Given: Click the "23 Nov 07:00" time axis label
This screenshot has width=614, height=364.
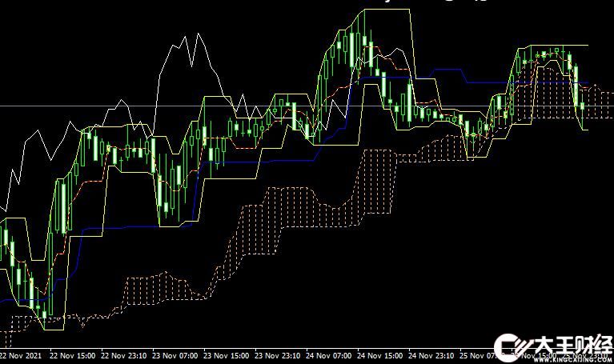Looking at the screenshot, I should pos(175,356).
